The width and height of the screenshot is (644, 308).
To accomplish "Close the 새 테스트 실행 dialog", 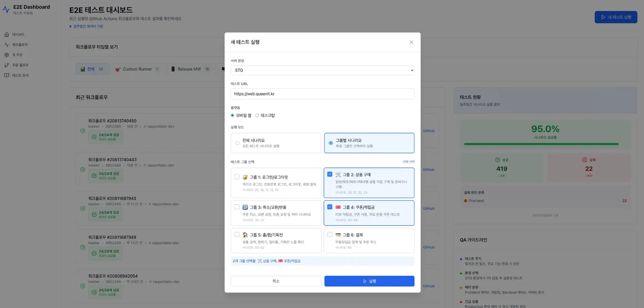I will click(411, 42).
